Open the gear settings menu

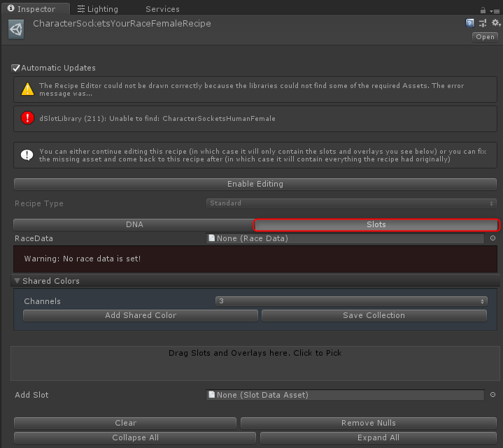[495, 23]
